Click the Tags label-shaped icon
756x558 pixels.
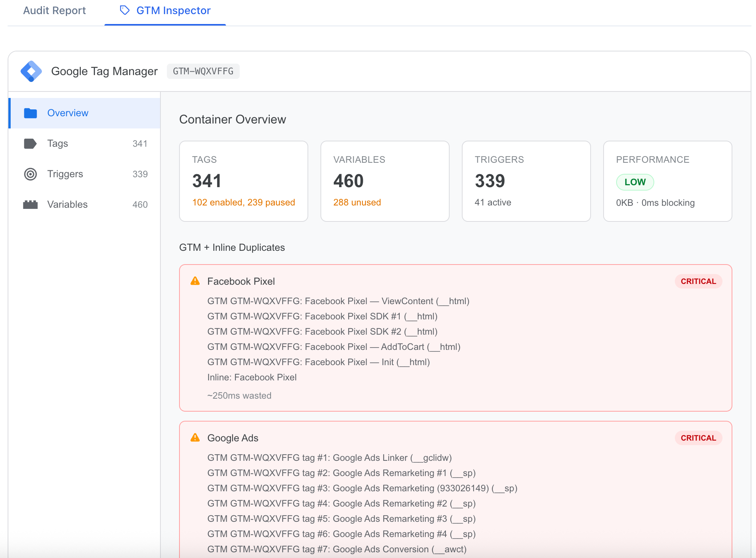pos(30,144)
